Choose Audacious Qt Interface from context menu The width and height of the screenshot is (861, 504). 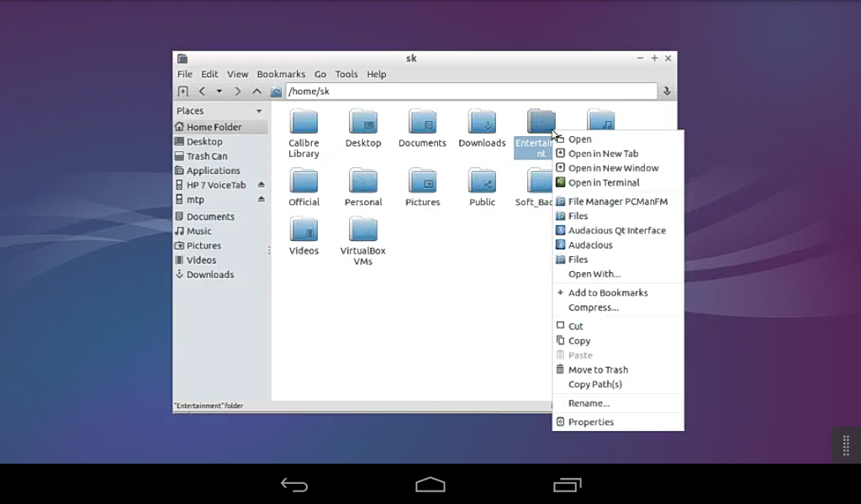click(618, 231)
